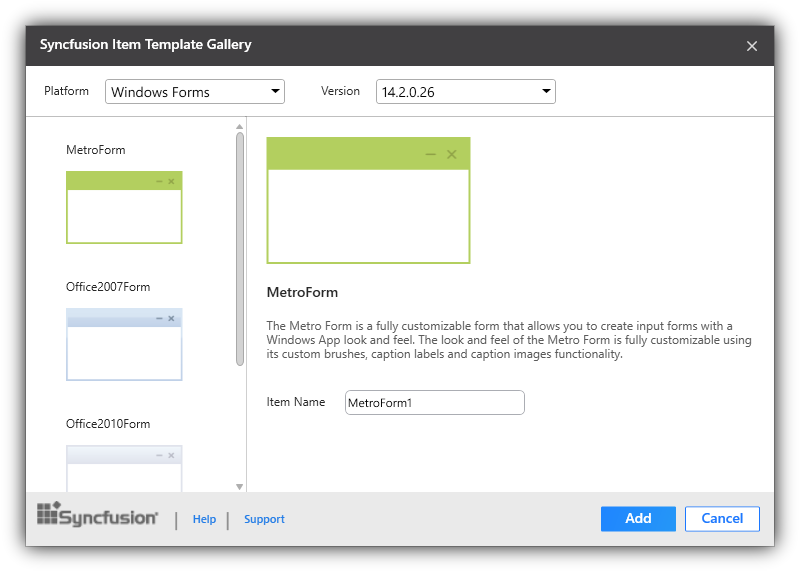
Task: Close the Item Template Gallery dialog
Action: (752, 46)
